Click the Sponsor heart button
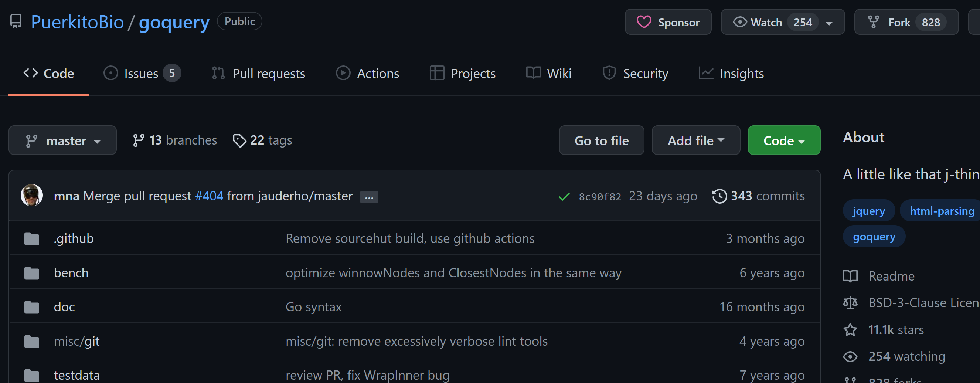Image resolution: width=980 pixels, height=383 pixels. [668, 22]
